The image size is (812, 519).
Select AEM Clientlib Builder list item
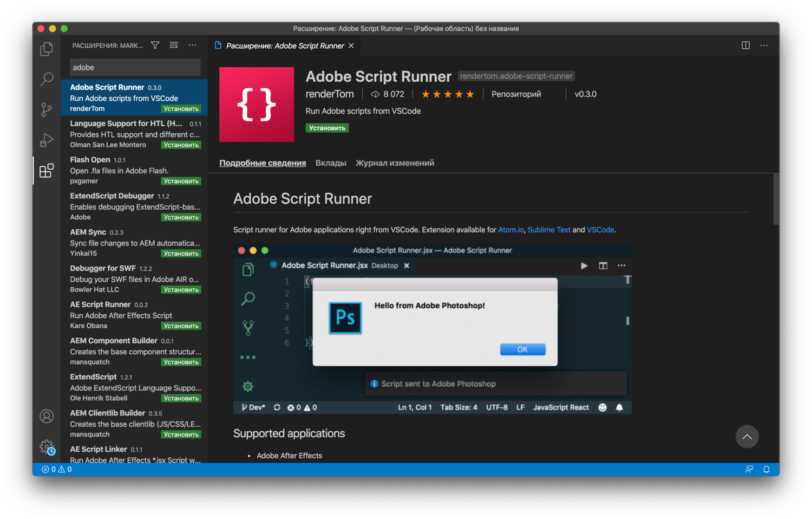click(x=134, y=424)
